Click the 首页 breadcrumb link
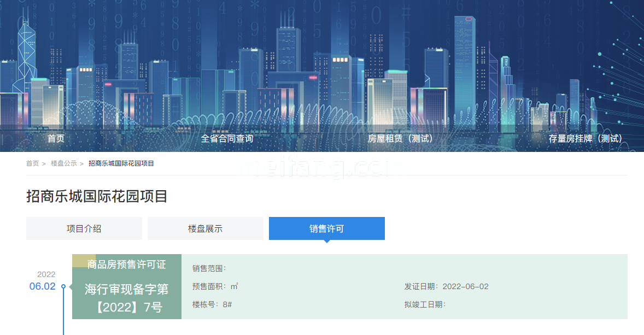The width and height of the screenshot is (644, 335). (33, 163)
